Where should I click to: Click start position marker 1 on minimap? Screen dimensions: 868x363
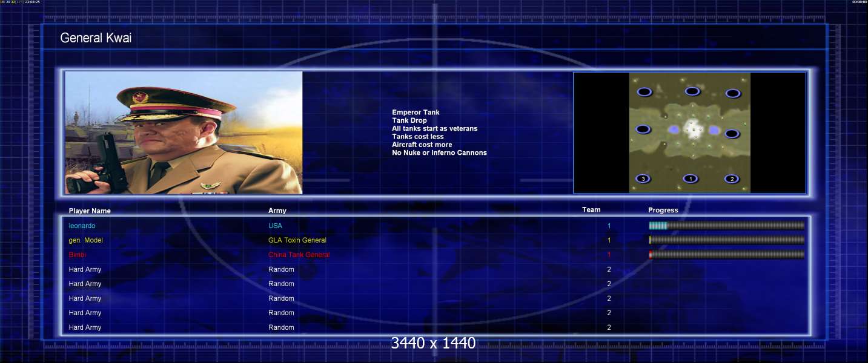[691, 178]
